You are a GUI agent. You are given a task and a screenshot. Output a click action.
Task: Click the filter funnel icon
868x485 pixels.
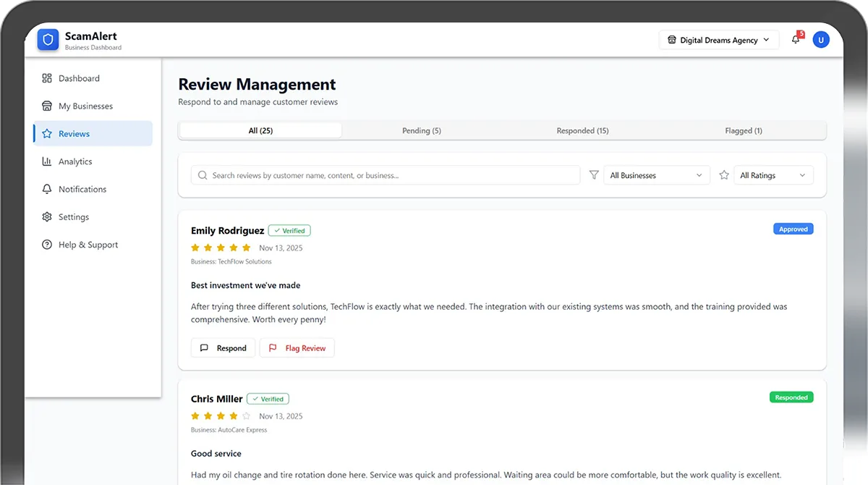594,175
